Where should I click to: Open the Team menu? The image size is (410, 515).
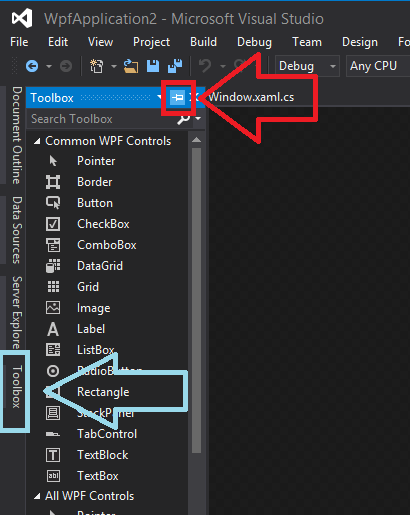point(307,42)
